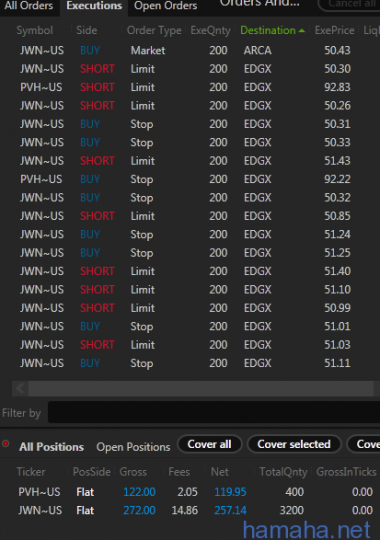380x540 pixels.
Task: Select the BUY Stop execution at 50.32
Action: 190,198
